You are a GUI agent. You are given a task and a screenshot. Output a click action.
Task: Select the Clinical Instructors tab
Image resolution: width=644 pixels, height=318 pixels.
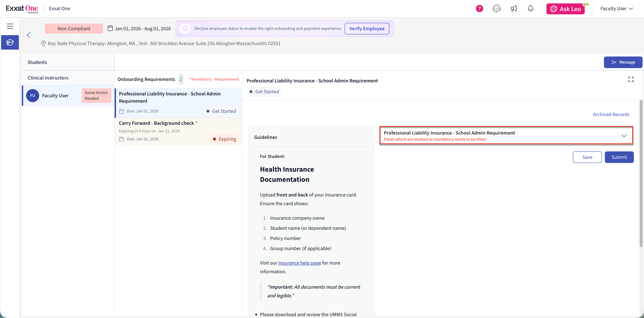(x=48, y=78)
